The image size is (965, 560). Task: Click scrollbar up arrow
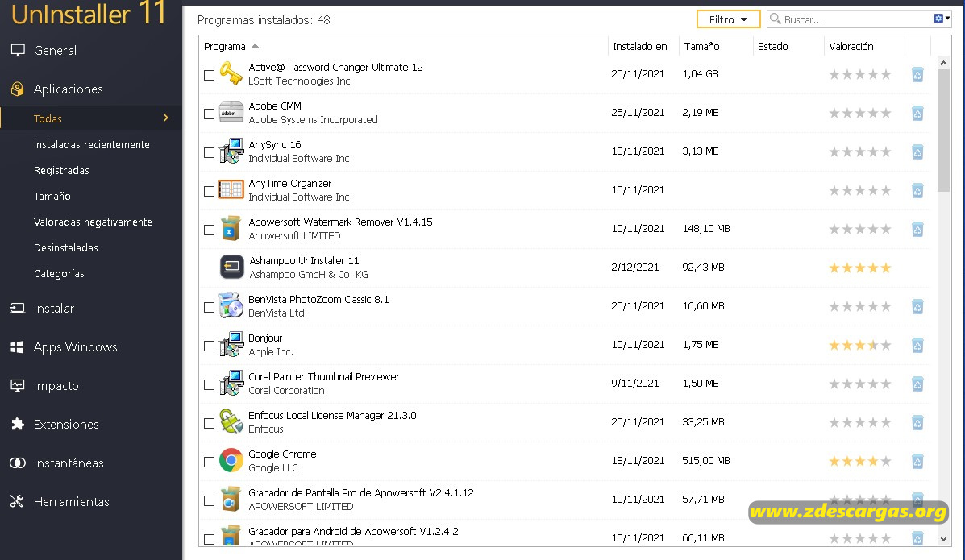click(x=943, y=63)
